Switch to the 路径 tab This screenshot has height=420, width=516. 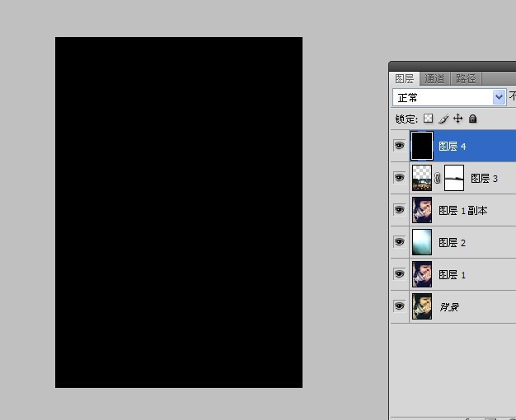click(x=466, y=79)
